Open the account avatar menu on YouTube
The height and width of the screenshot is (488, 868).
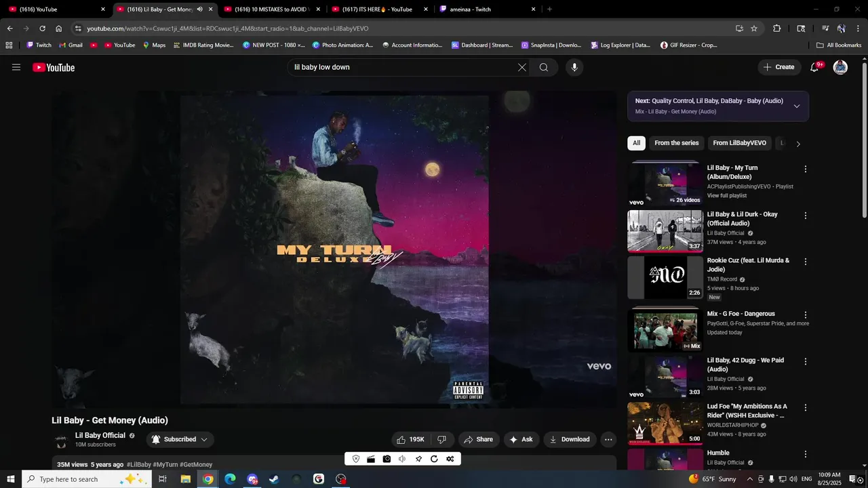click(x=840, y=67)
